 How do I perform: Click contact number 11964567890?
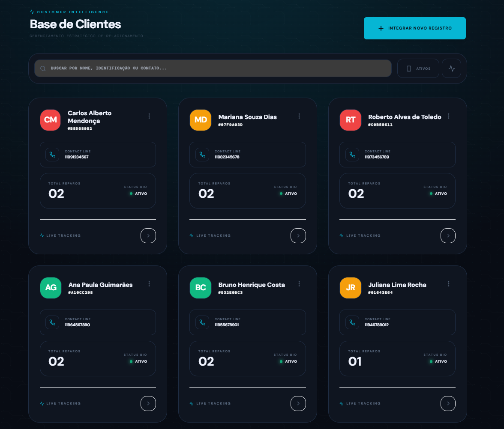click(77, 325)
